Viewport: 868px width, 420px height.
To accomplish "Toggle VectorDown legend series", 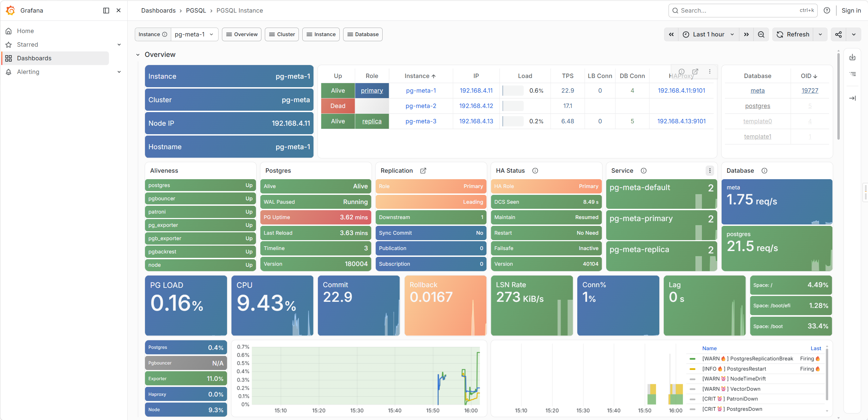I will click(x=731, y=389).
